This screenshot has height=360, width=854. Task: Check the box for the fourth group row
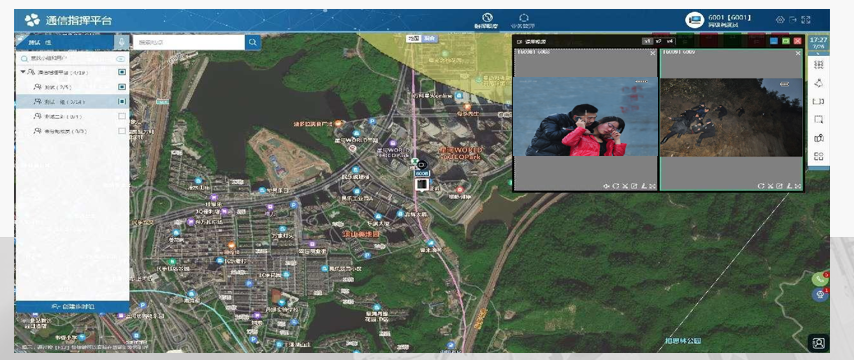pos(122,116)
